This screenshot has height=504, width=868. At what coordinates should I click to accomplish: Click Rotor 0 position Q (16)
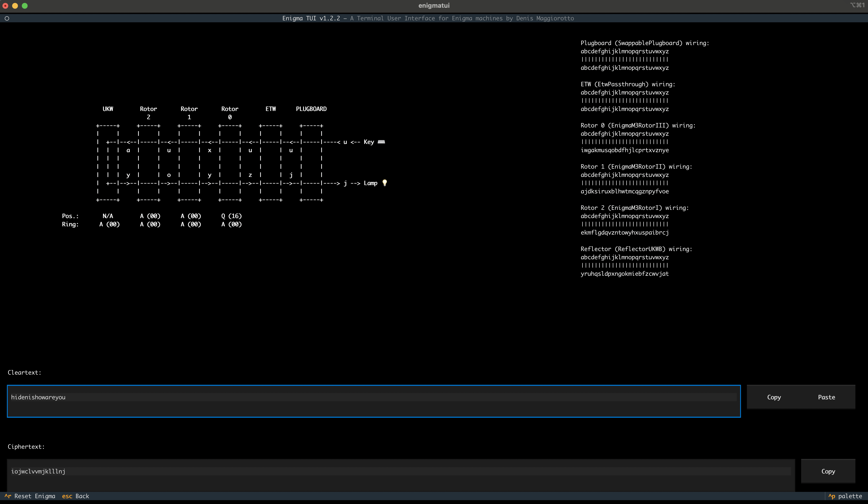coord(232,216)
